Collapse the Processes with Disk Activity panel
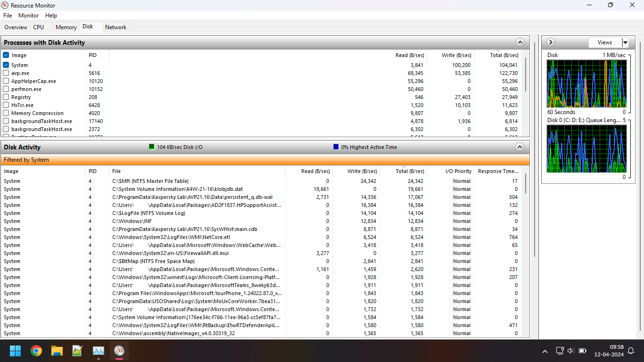 [x=520, y=42]
